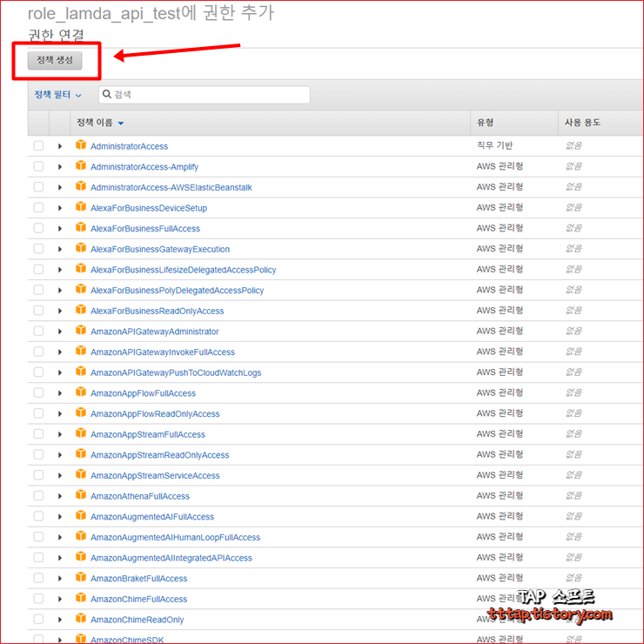Expand AmazonAPIGatewayInvokeFullAccess row arrow
644x644 pixels.
tap(60, 352)
